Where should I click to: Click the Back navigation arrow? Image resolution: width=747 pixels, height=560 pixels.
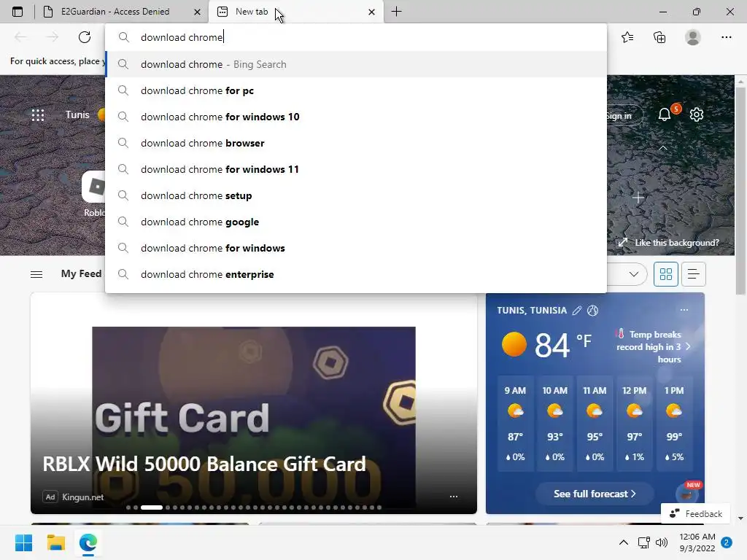coord(20,37)
